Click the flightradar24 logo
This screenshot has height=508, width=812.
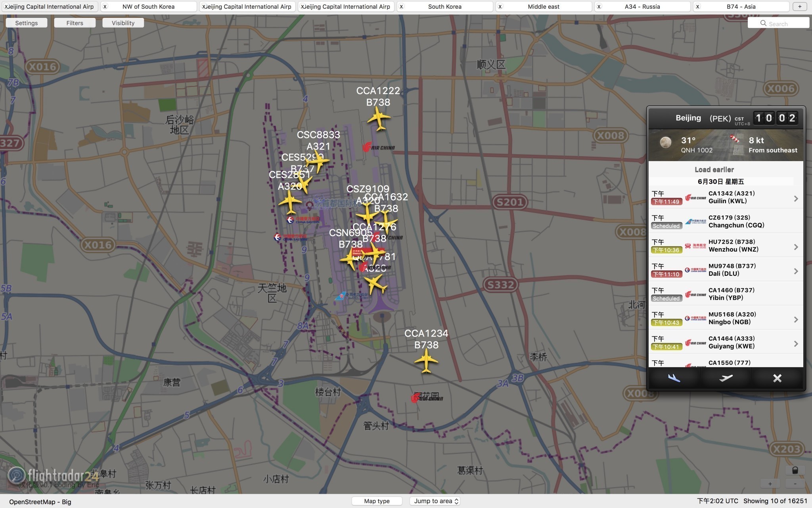coord(54,475)
